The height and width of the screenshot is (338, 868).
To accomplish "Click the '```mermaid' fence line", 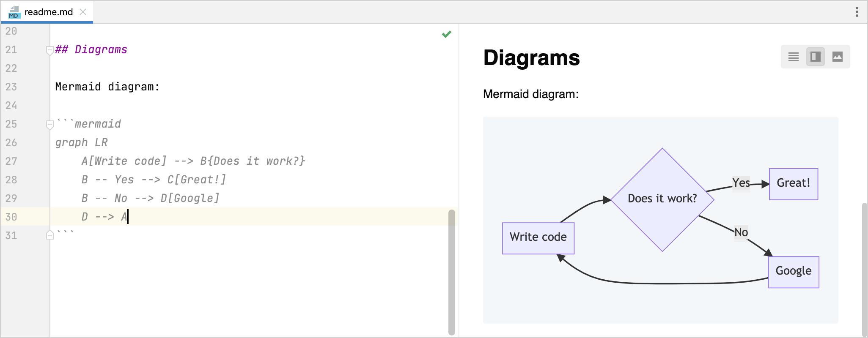I will click(88, 124).
